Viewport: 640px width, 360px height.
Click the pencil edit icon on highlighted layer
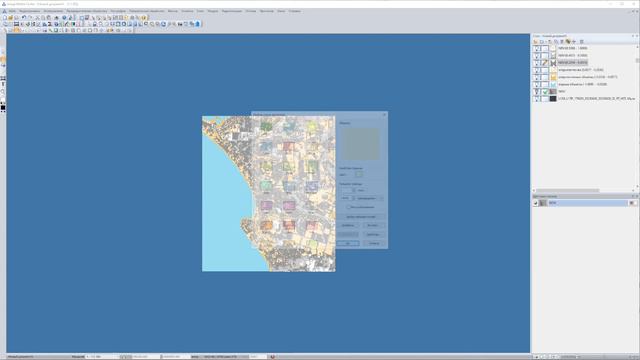pos(545,63)
